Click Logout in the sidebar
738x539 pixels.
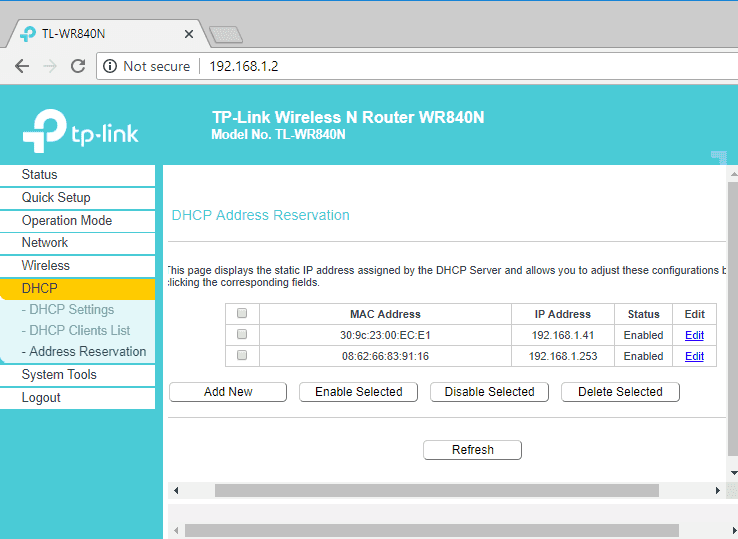coord(78,398)
